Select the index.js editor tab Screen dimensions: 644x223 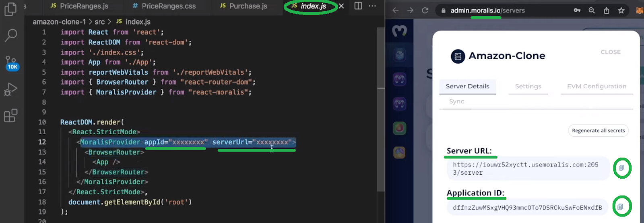click(309, 6)
